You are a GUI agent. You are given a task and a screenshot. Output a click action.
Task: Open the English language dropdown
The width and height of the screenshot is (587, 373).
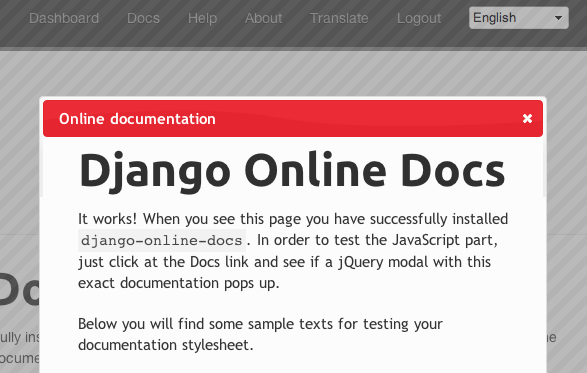(518, 18)
